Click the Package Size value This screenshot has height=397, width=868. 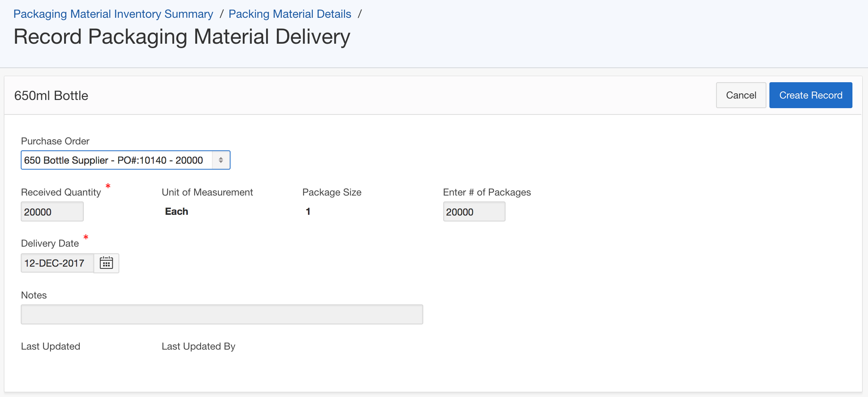click(x=308, y=211)
